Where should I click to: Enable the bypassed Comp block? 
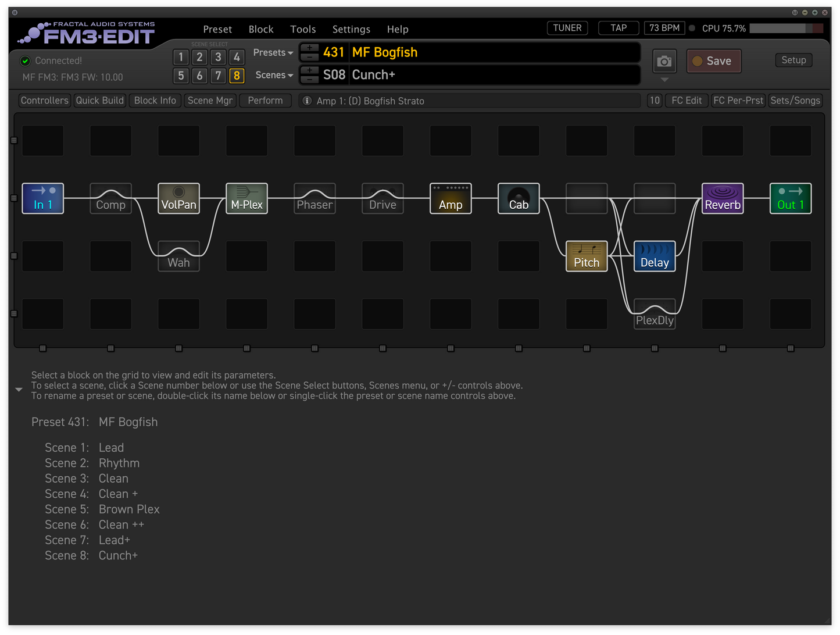coord(110,198)
